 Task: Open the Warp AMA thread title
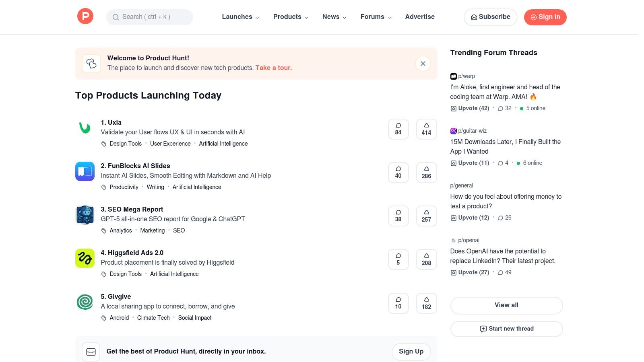pyautogui.click(x=505, y=92)
